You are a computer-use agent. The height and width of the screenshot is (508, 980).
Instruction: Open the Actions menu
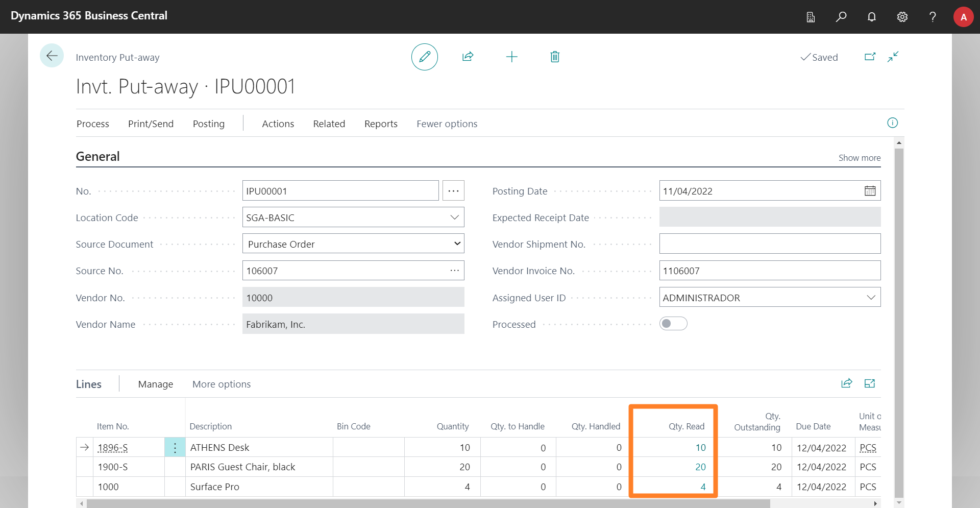point(278,124)
